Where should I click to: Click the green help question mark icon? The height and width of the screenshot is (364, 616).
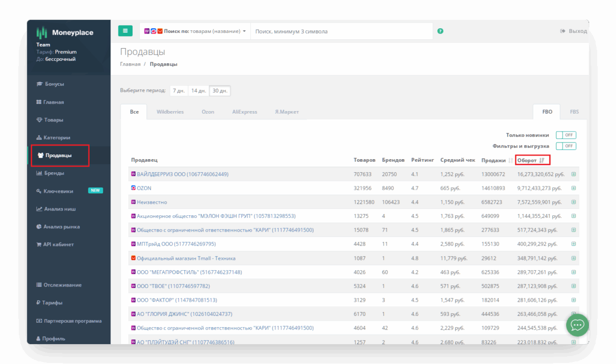440,31
